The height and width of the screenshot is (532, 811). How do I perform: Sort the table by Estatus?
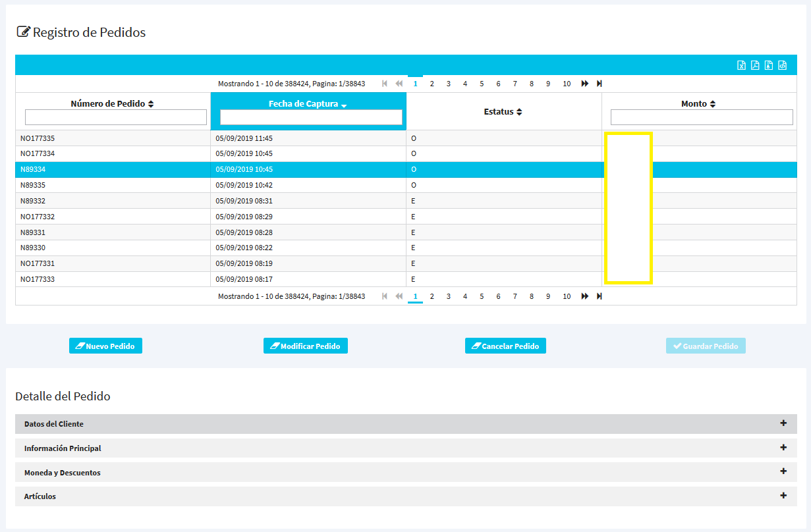click(519, 112)
